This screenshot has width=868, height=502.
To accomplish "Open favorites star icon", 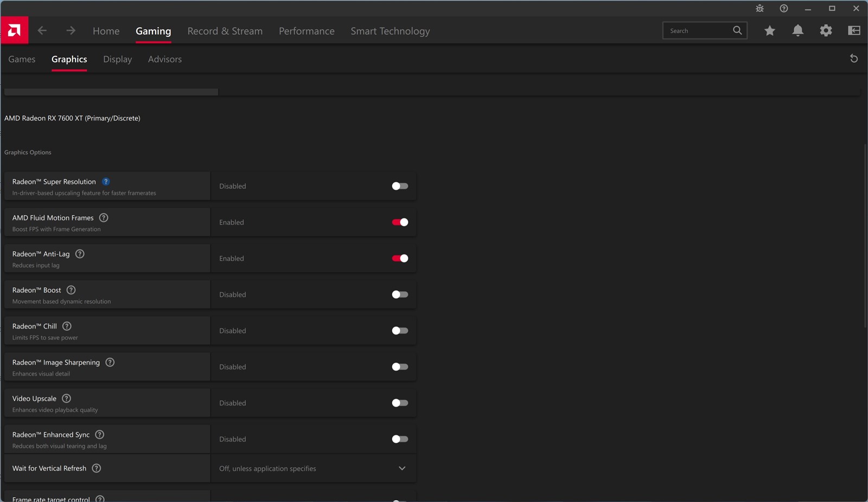I will 769,31.
